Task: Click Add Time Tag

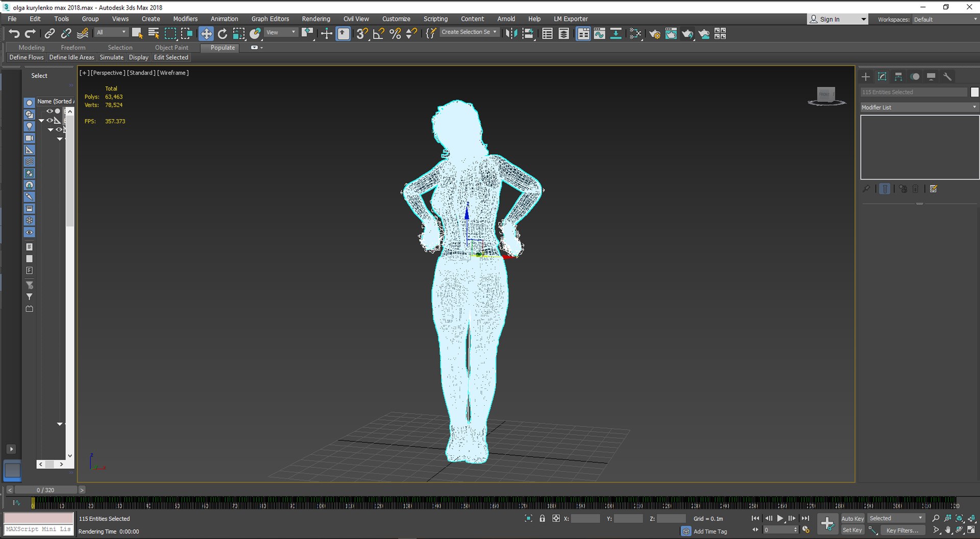Action: (x=710, y=531)
